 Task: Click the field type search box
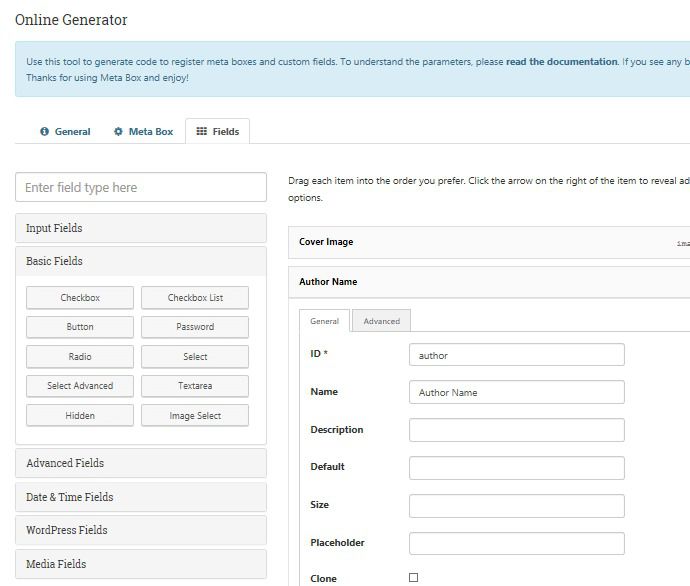[x=141, y=187]
